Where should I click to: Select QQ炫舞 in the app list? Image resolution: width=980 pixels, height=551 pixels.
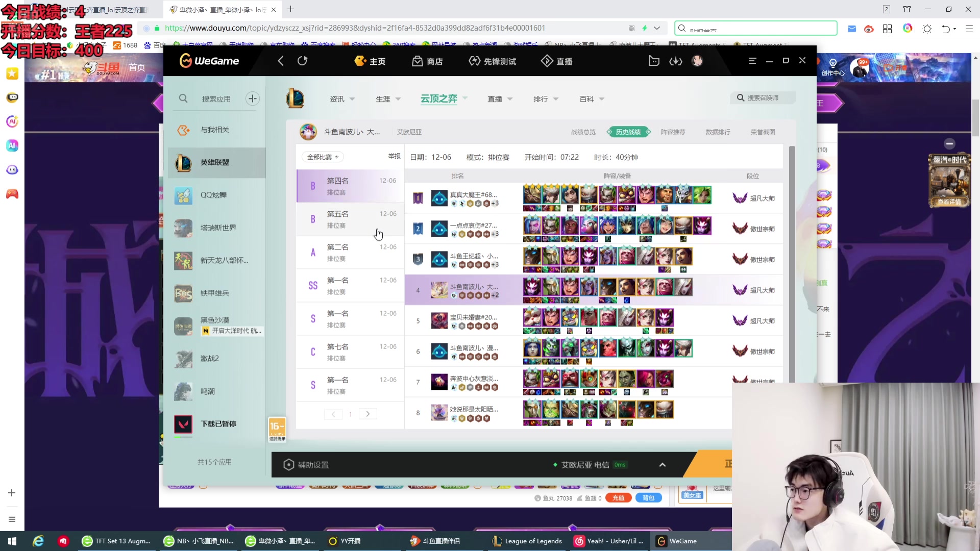[216, 195]
